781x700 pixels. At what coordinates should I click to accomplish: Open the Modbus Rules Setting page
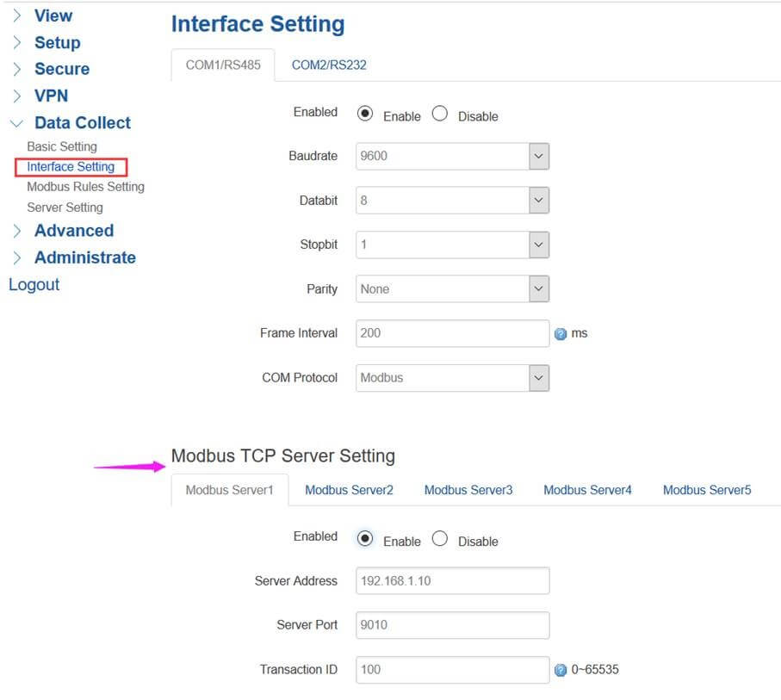[84, 186]
